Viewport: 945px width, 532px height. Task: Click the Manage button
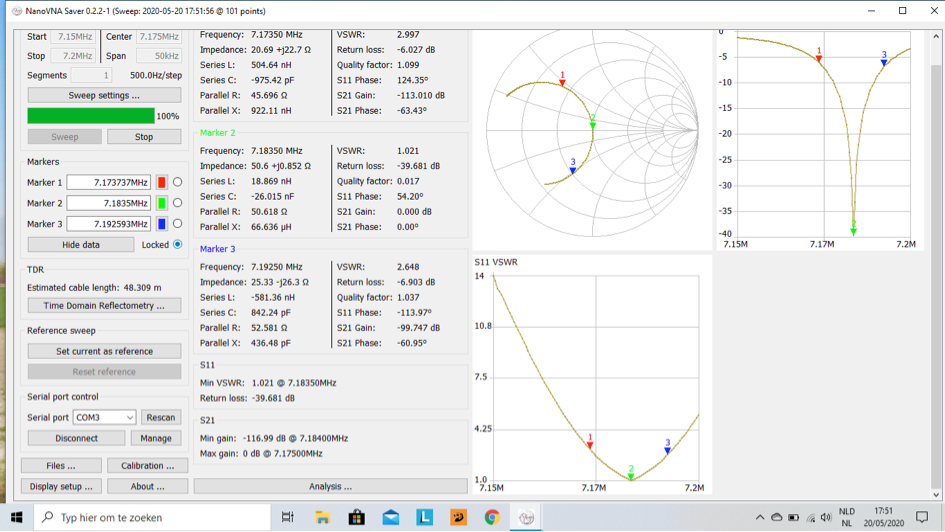(156, 438)
